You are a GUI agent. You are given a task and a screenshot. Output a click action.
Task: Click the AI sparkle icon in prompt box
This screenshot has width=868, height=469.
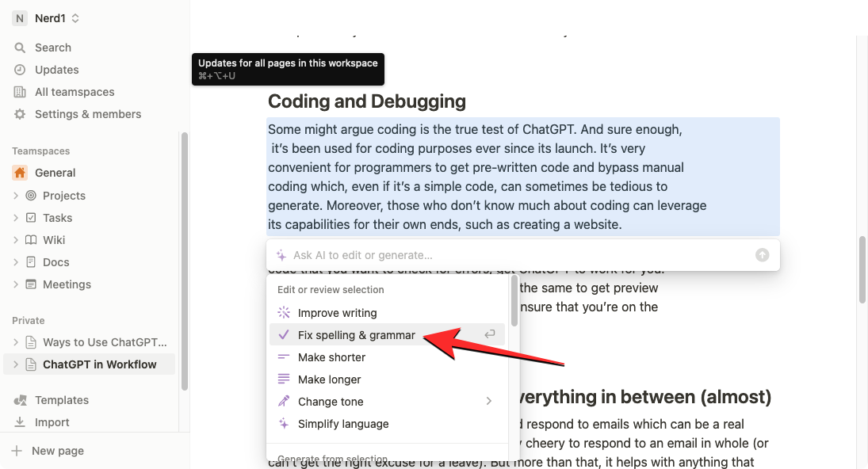coord(281,255)
